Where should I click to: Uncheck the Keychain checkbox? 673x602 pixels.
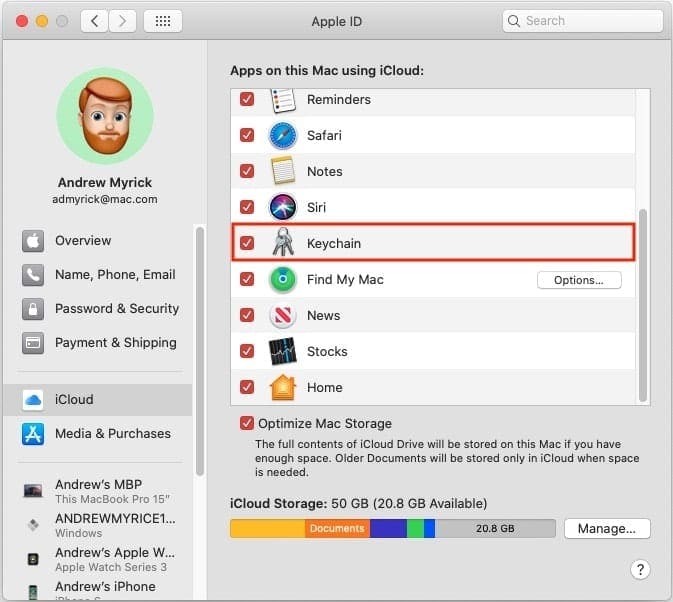247,243
